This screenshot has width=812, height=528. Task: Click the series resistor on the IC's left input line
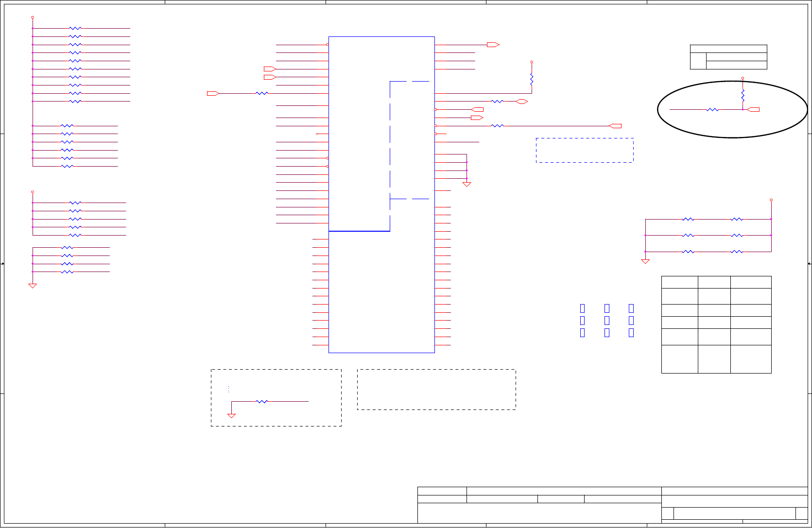pos(262,93)
